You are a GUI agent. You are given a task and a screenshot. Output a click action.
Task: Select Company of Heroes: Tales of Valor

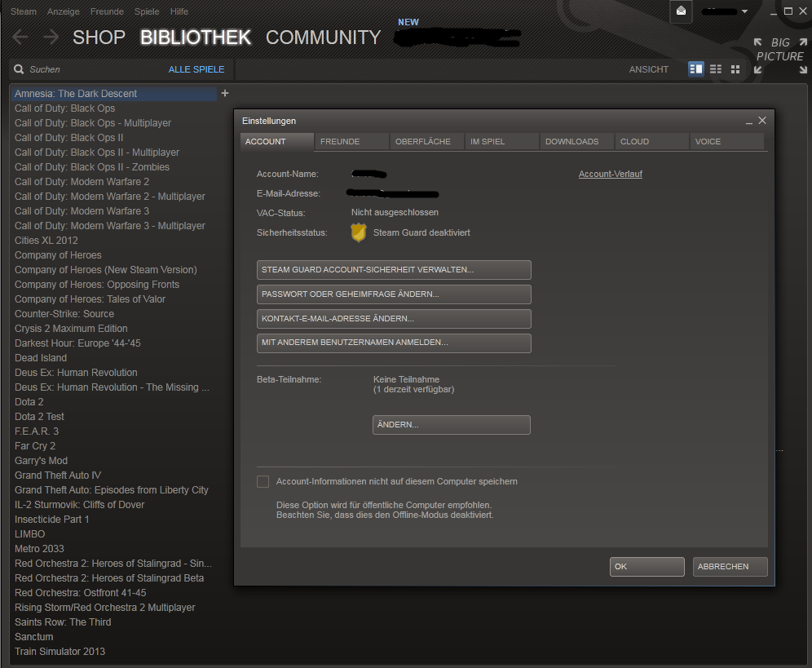[x=90, y=299]
